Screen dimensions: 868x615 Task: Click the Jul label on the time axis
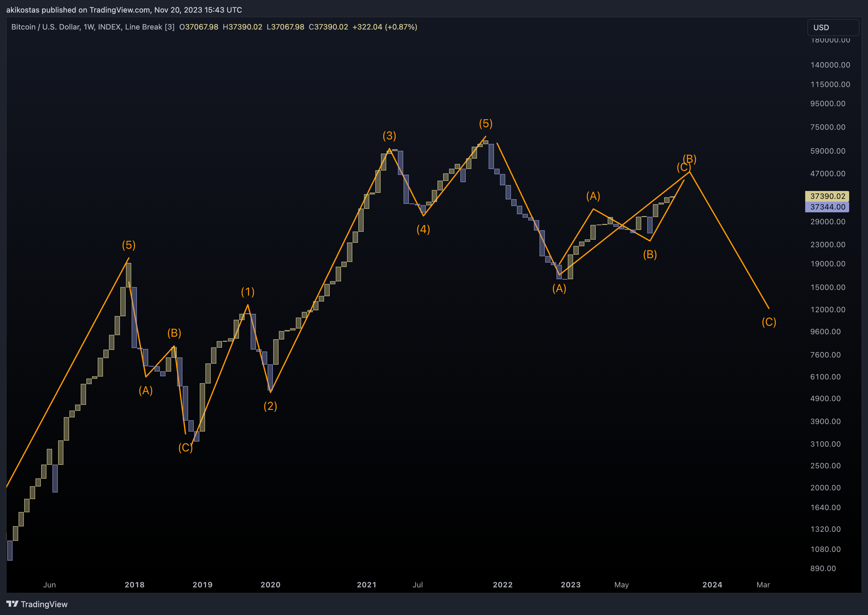click(418, 585)
